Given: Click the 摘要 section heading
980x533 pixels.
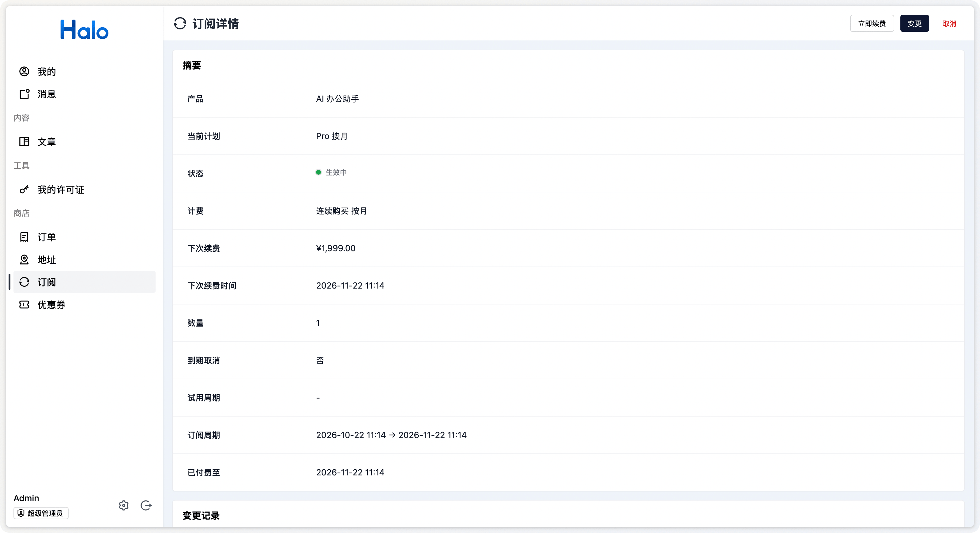Looking at the screenshot, I should (192, 66).
